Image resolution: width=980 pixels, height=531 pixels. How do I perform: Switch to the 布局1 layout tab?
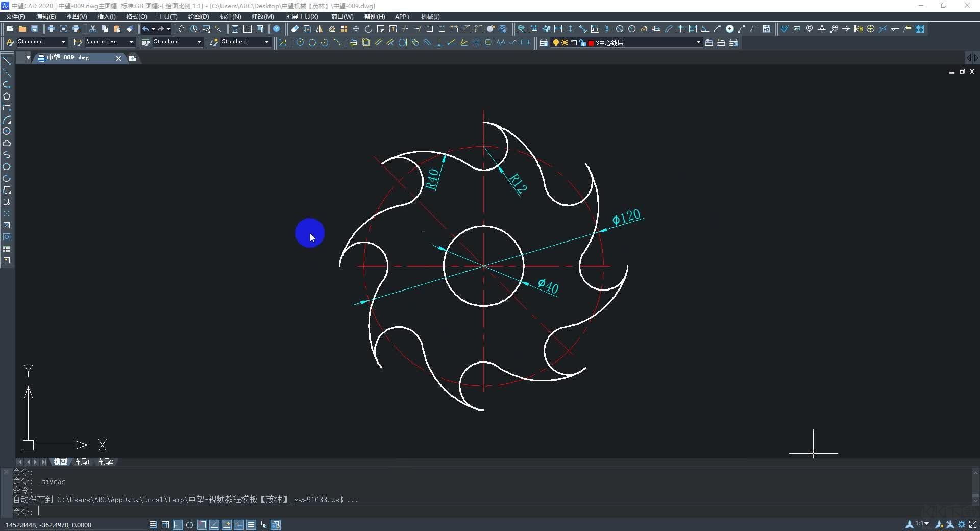point(82,462)
